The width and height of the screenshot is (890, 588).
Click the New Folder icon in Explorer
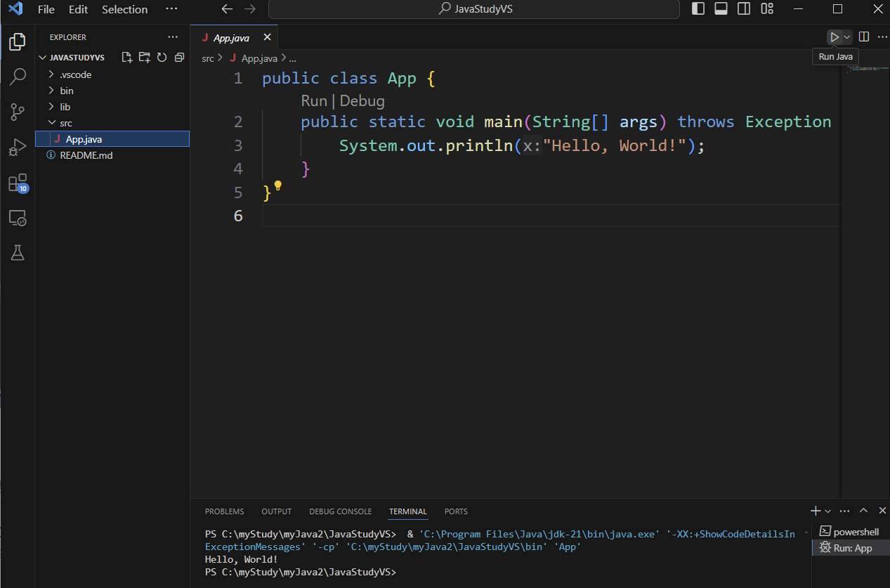[x=144, y=58]
